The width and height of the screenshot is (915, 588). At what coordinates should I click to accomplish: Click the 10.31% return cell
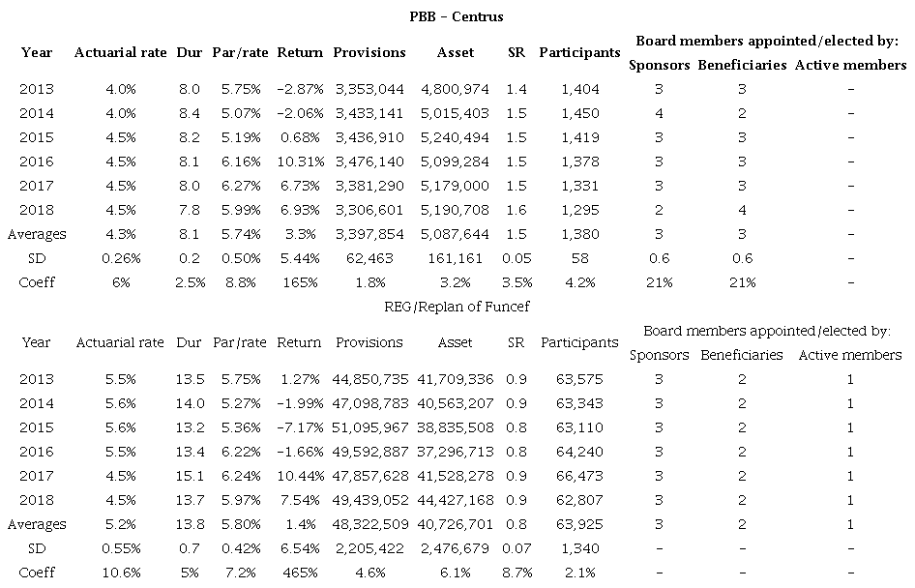point(299,162)
